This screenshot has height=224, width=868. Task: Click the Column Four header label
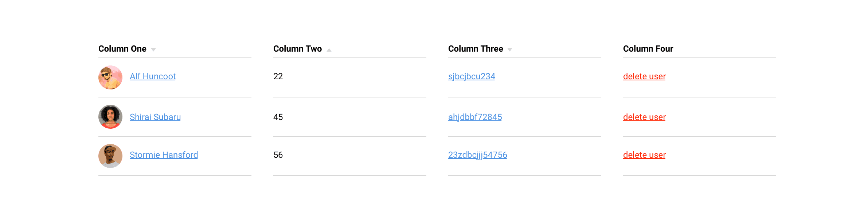[x=648, y=49]
